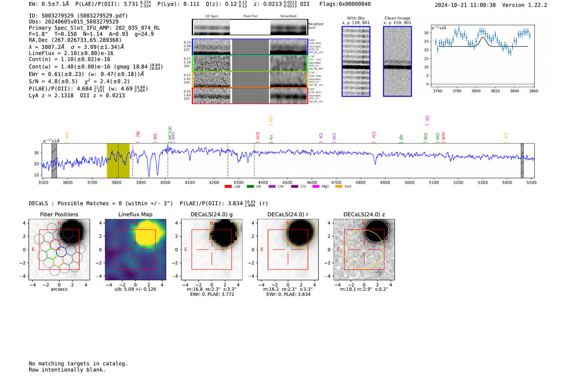Open the DECaLS(24.0) g cutout
This screenshot has width=576, height=392.
[x=212, y=250]
